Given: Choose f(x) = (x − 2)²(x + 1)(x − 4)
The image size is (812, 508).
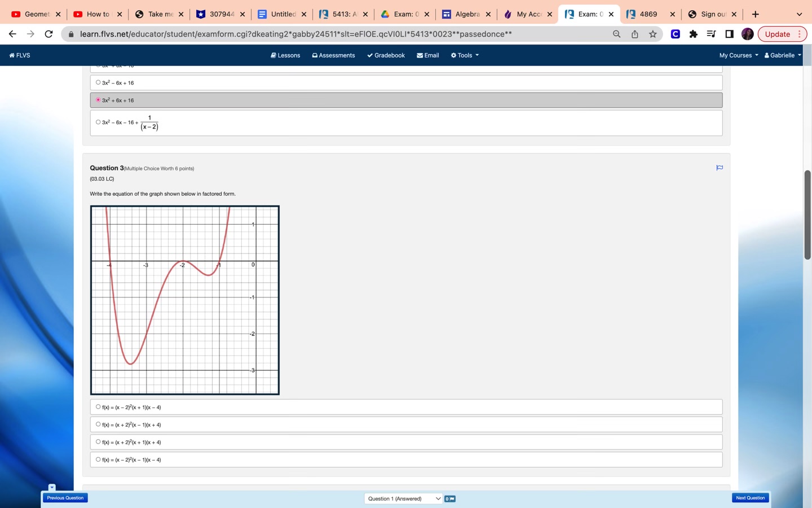Looking at the screenshot, I should [x=406, y=407].
